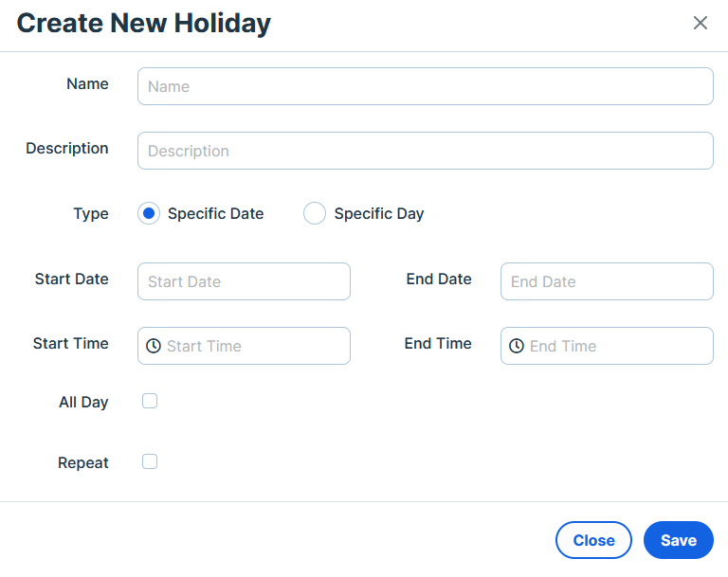Click the "Create New Holiday" heading
The height and width of the screenshot is (577, 728).
143,23
